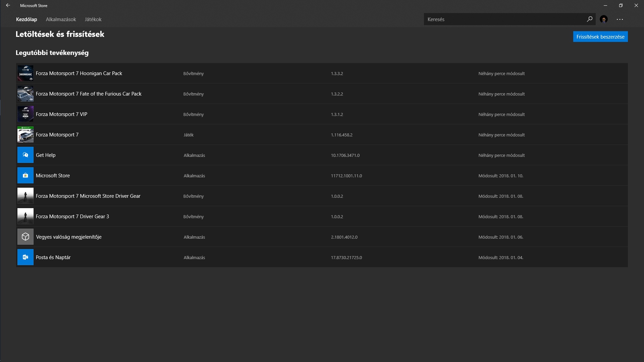Click Módosult: 2018. 01. 10. date
The width and height of the screenshot is (644, 362).
click(501, 176)
